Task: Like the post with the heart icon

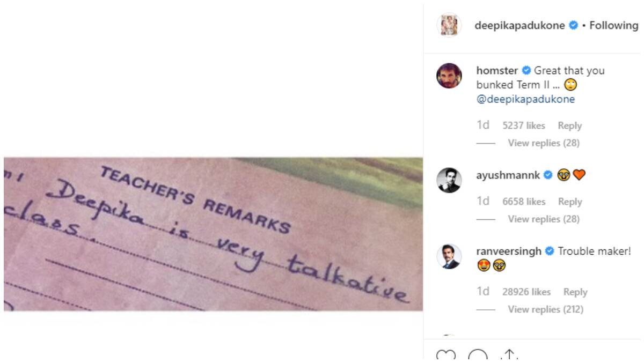Action: (445, 355)
